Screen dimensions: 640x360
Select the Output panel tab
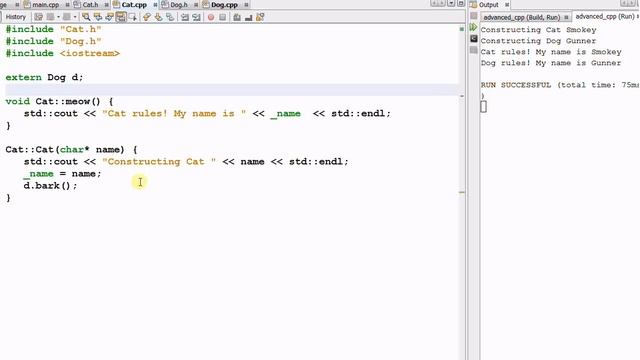489,5
